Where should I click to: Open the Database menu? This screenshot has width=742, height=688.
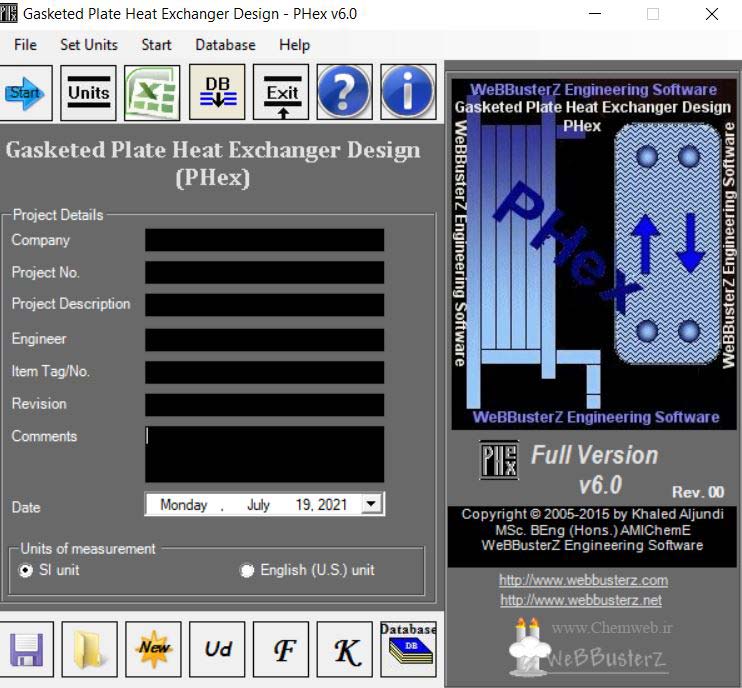[x=225, y=45]
